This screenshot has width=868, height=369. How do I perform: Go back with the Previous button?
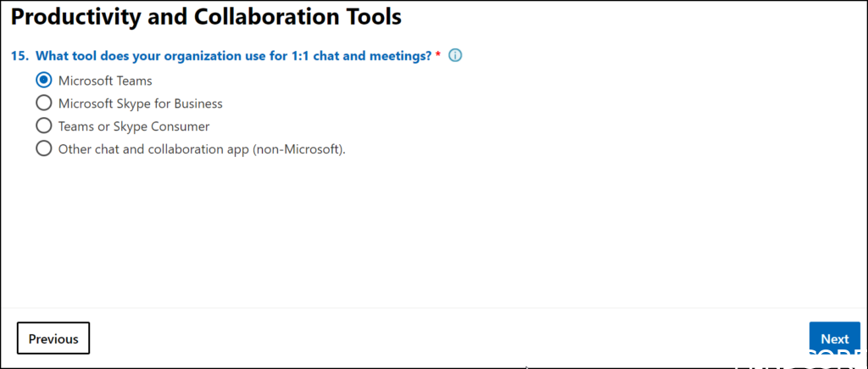(x=53, y=338)
